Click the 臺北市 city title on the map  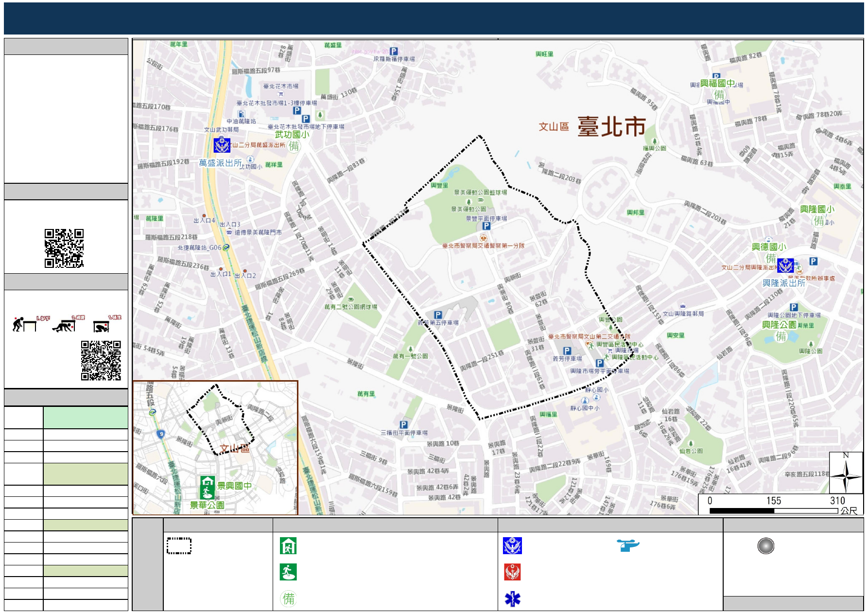611,127
